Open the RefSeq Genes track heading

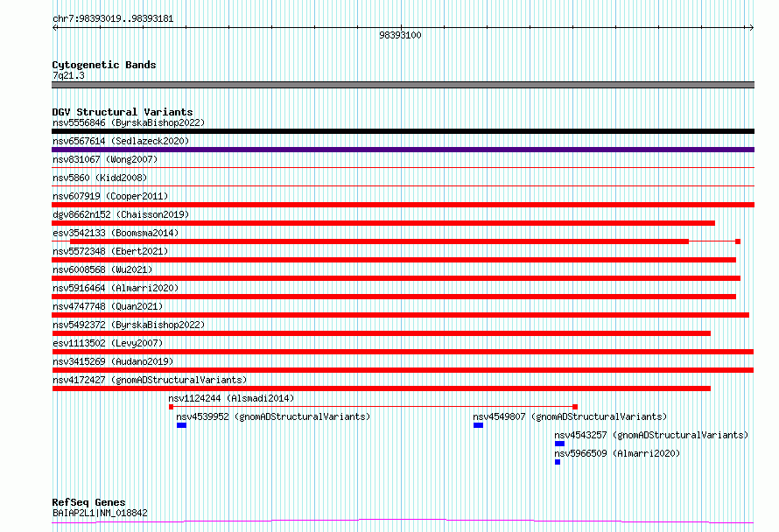pyautogui.click(x=88, y=502)
